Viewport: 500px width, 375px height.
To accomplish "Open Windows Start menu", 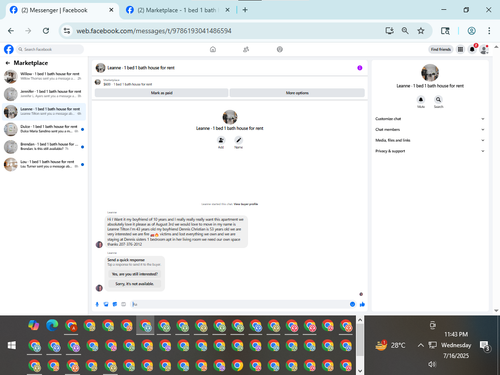I will click(x=12, y=345).
